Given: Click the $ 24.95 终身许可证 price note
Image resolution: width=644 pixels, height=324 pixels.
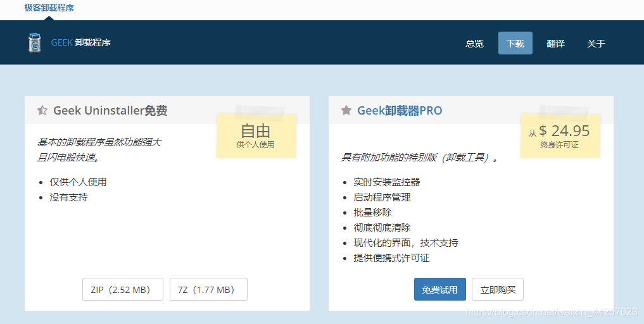Looking at the screenshot, I should click(x=560, y=136).
